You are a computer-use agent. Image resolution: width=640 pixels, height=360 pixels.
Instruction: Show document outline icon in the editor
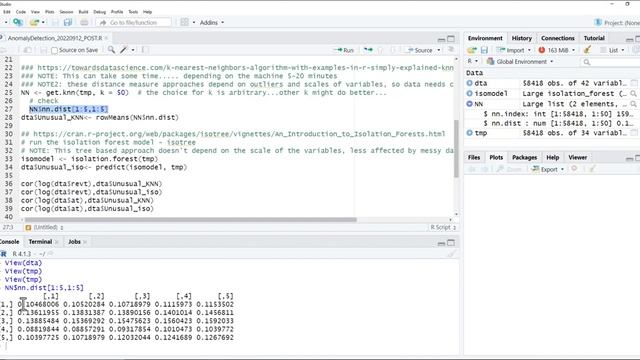(451, 50)
